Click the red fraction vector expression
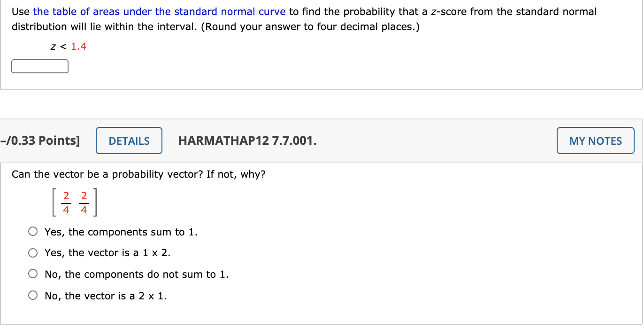644x329 pixels. pyautogui.click(x=74, y=202)
